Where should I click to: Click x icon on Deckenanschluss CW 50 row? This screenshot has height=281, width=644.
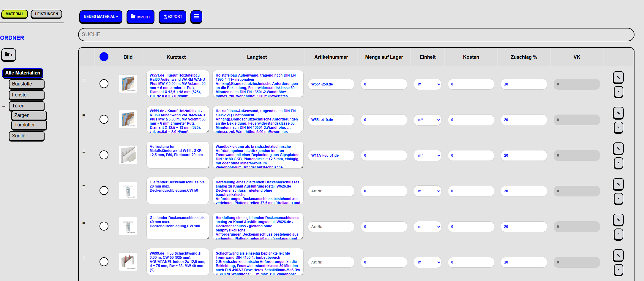click(x=618, y=199)
